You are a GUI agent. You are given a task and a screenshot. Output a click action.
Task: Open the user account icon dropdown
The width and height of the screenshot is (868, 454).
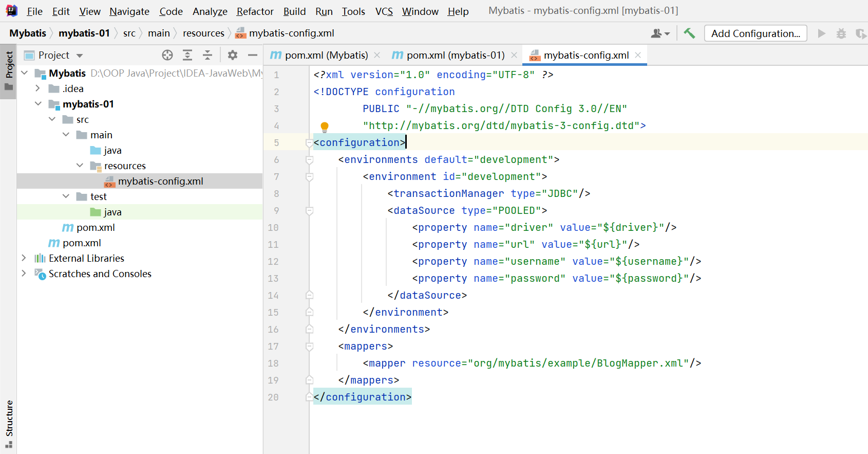click(660, 33)
